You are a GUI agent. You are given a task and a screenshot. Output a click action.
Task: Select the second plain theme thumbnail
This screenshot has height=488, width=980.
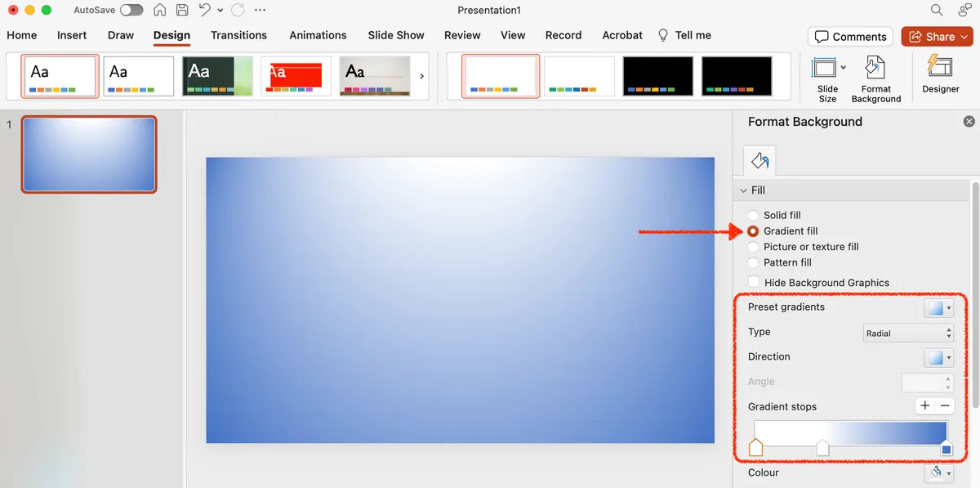(139, 77)
